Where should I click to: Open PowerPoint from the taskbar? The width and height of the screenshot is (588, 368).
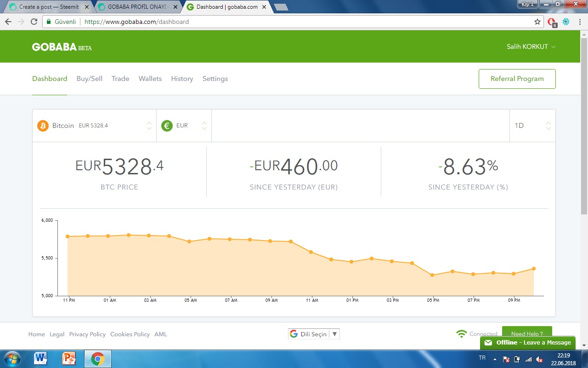(x=68, y=359)
